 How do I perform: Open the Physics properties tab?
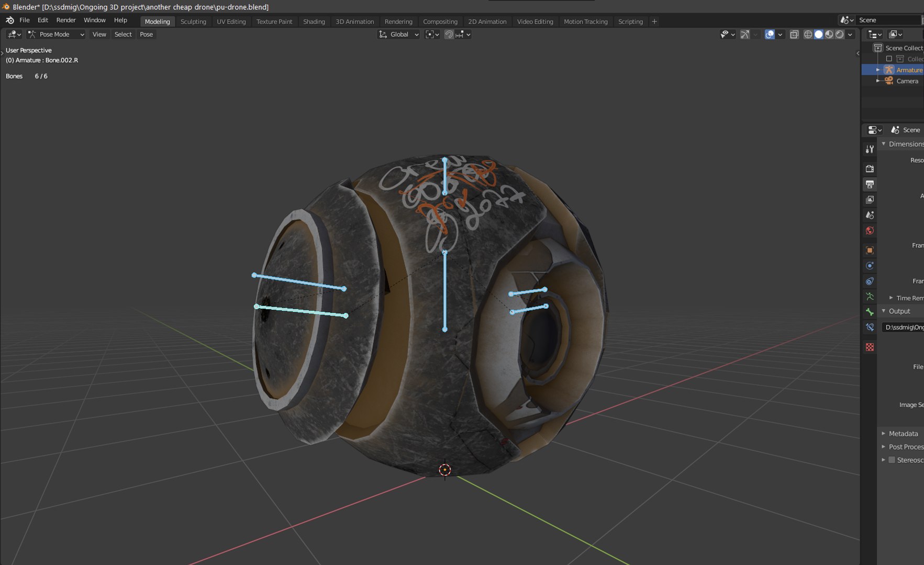click(x=870, y=265)
